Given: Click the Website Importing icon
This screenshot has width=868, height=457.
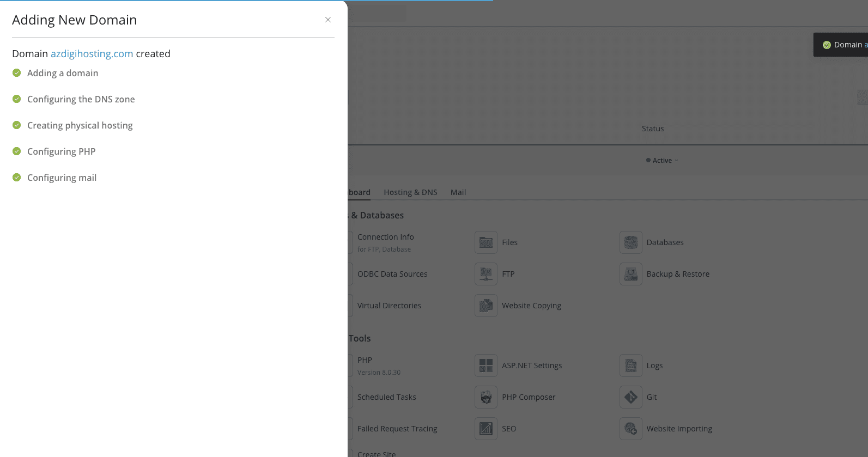Looking at the screenshot, I should (630, 429).
